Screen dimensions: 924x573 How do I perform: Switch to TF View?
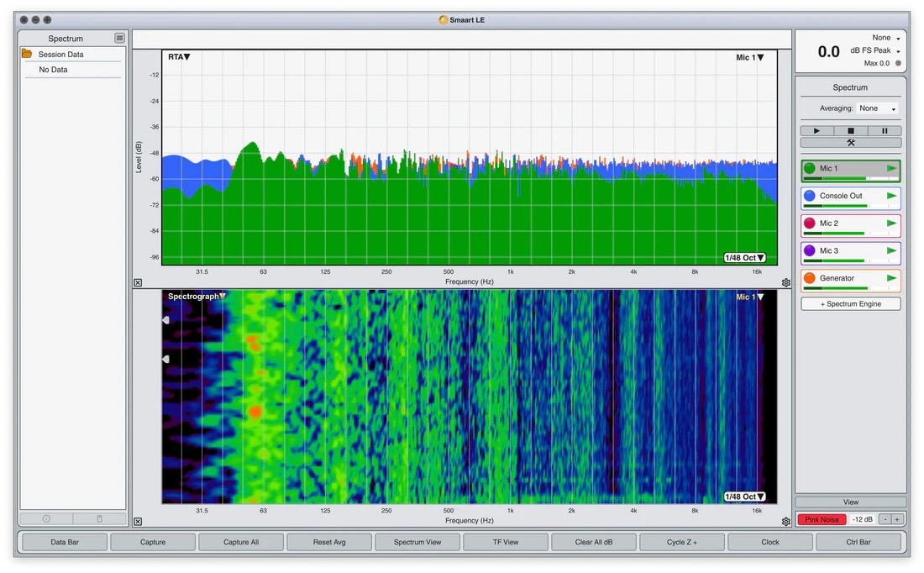(x=505, y=542)
